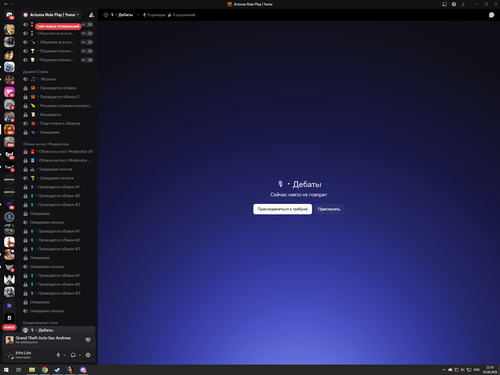Click the red НОВОЕ badge in server list
500x375 pixels.
[9, 327]
